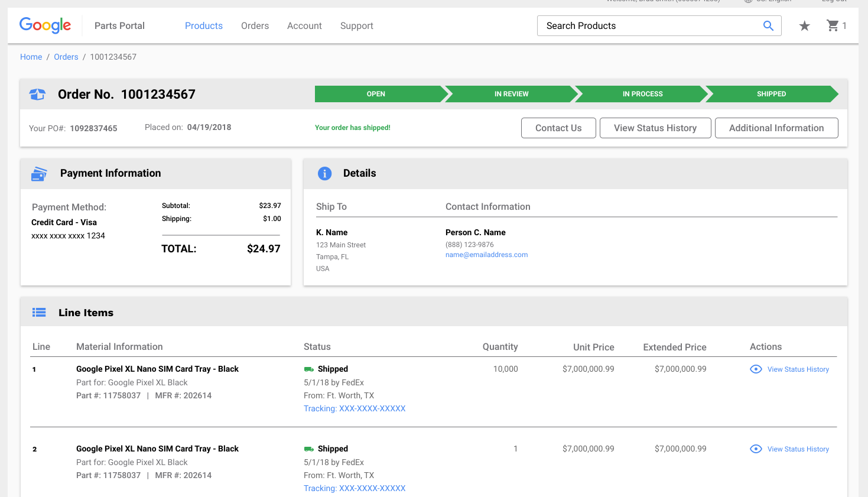868x497 pixels.
Task: Click the search magnifier icon
Action: tap(768, 25)
